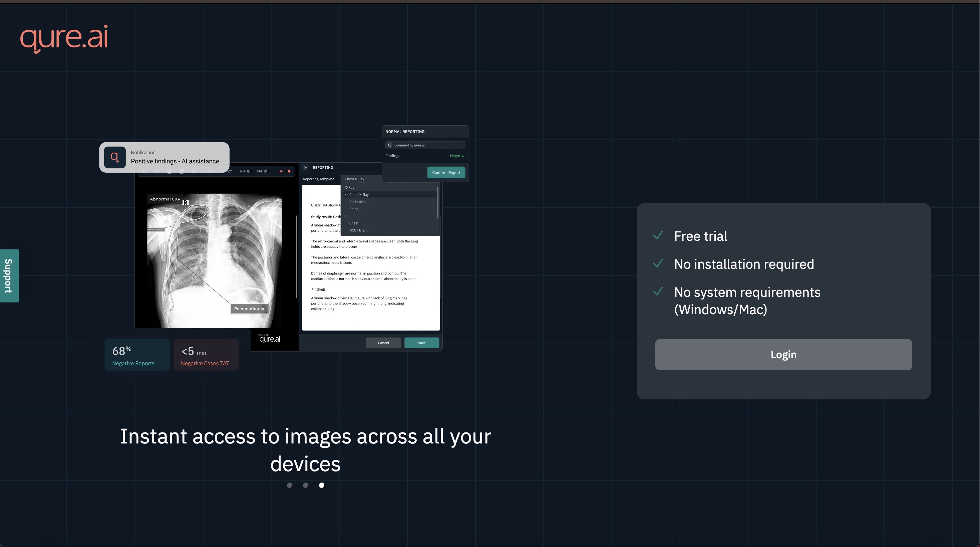Click the Login button
The image size is (980, 547).
(783, 354)
